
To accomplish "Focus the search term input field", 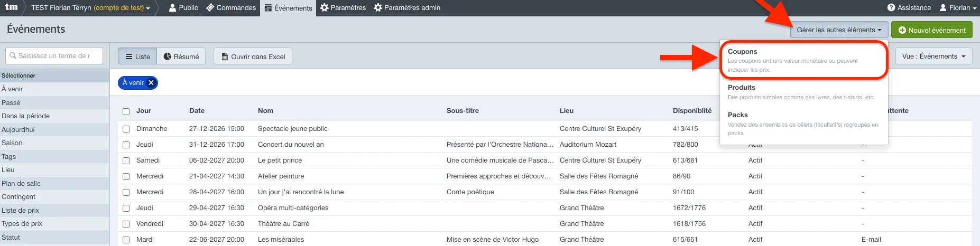I will coord(54,55).
